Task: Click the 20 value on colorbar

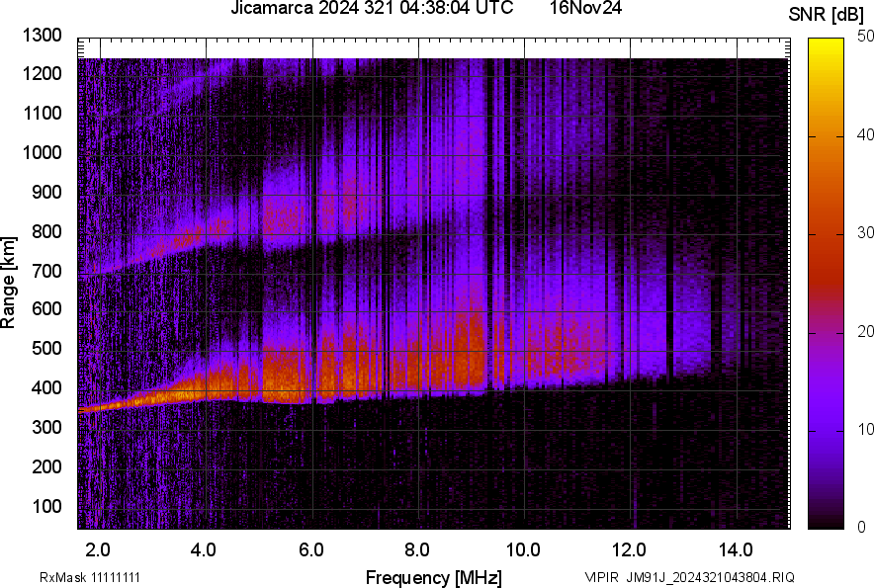Action: (x=865, y=332)
